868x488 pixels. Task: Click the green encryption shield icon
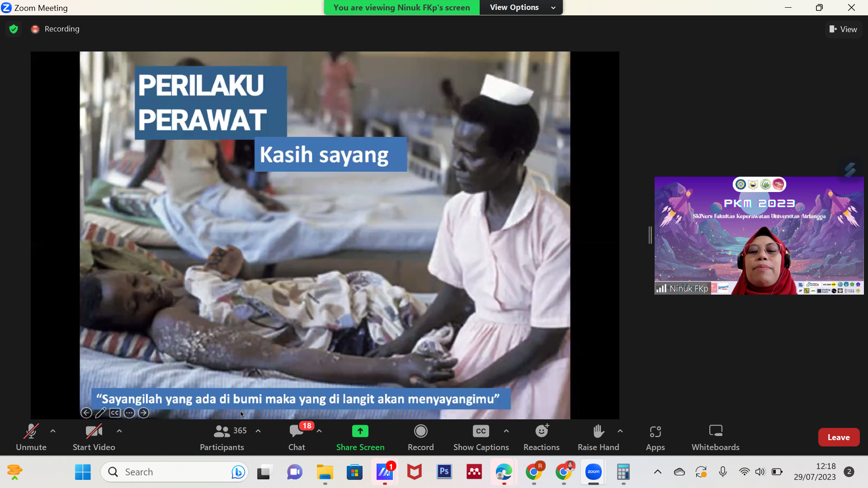pyautogui.click(x=14, y=29)
